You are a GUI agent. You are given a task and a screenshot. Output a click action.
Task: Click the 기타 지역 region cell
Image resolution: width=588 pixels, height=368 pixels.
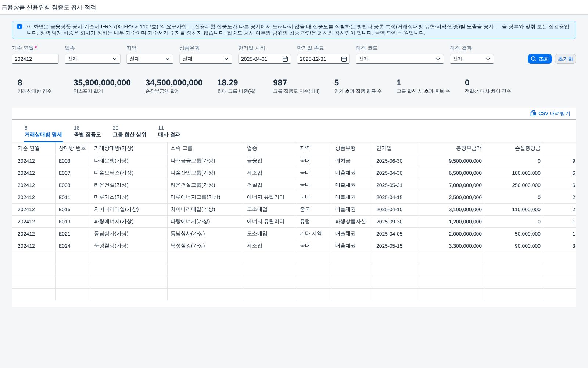(315, 234)
